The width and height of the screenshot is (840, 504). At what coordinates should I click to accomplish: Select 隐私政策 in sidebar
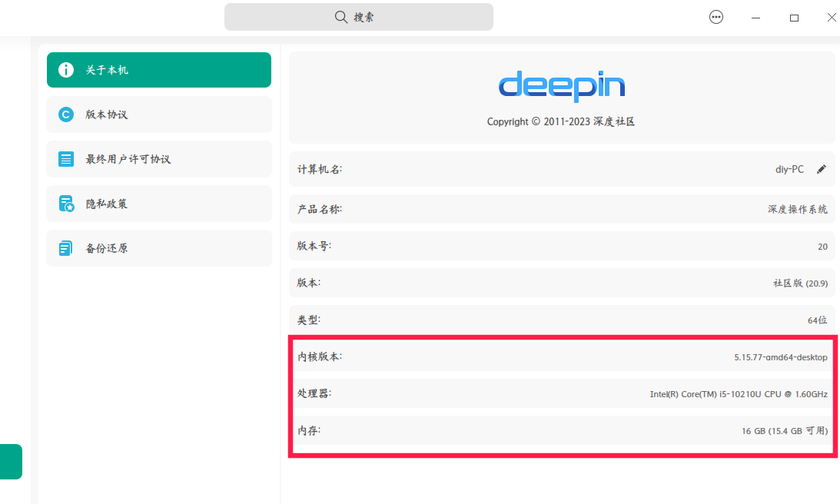click(159, 204)
